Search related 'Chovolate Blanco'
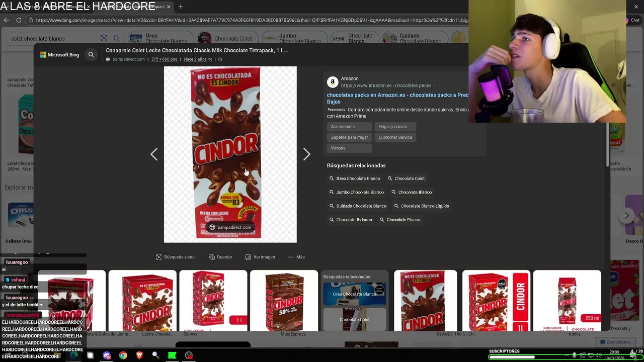Screen dimensions: 644x362 400,220
